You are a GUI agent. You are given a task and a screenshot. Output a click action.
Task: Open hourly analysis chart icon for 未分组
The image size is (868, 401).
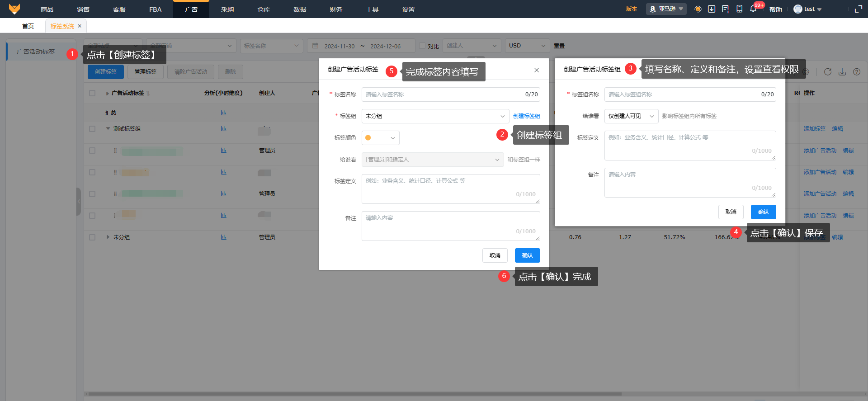tap(224, 237)
